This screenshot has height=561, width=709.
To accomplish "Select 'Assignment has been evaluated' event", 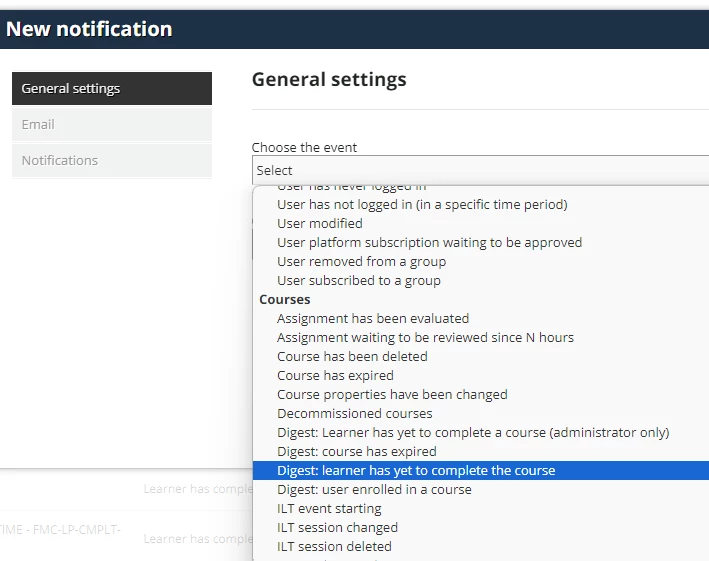I will click(373, 319).
